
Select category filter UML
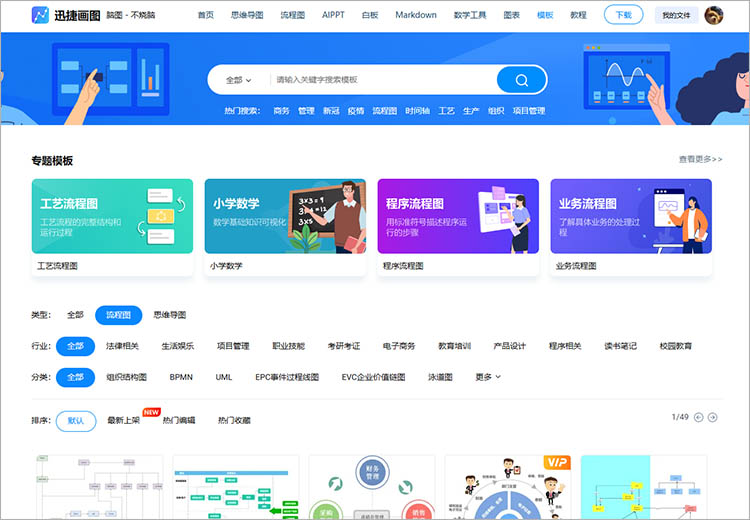[224, 377]
